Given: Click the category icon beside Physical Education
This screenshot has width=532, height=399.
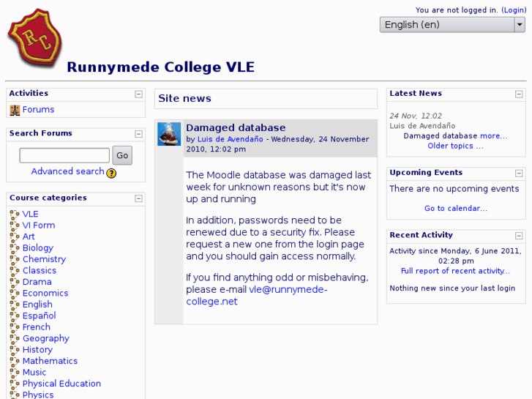Looking at the screenshot, I should click(x=15, y=384).
